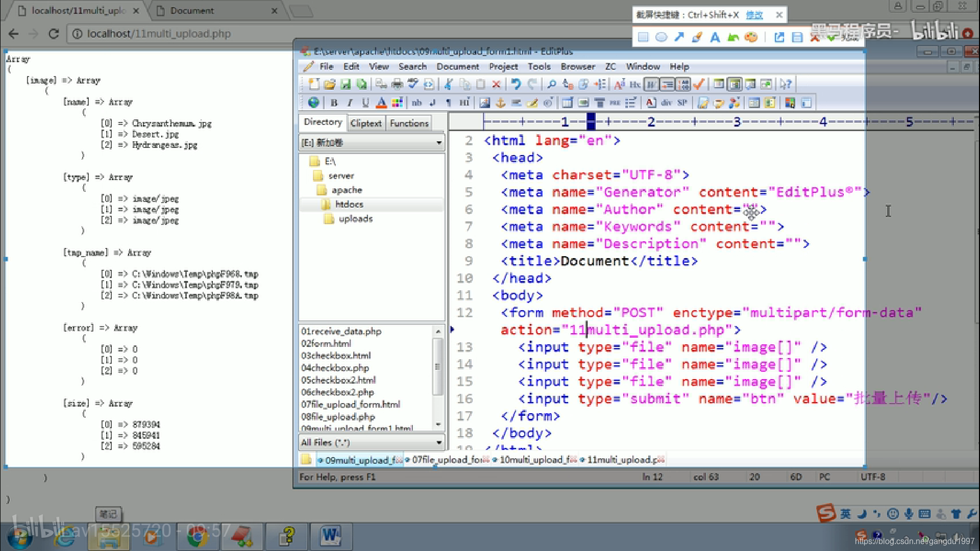Select arrow tool in screenshot toolbar
Viewport: 980px width, 551px height.
679,37
